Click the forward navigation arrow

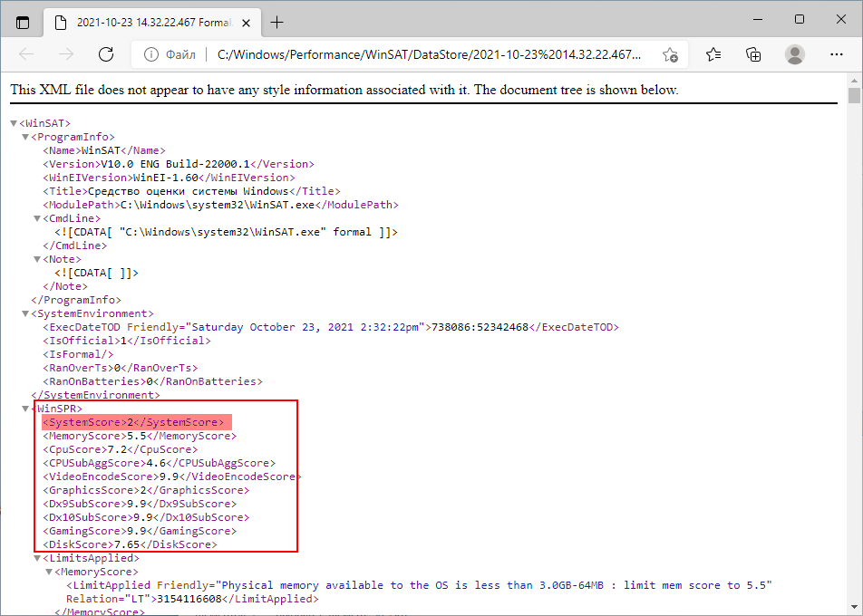[x=65, y=54]
